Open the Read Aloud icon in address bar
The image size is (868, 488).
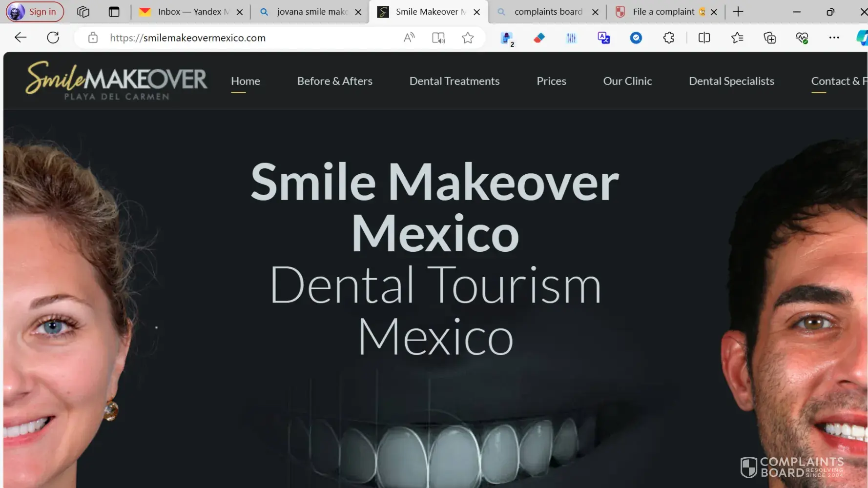pyautogui.click(x=409, y=38)
